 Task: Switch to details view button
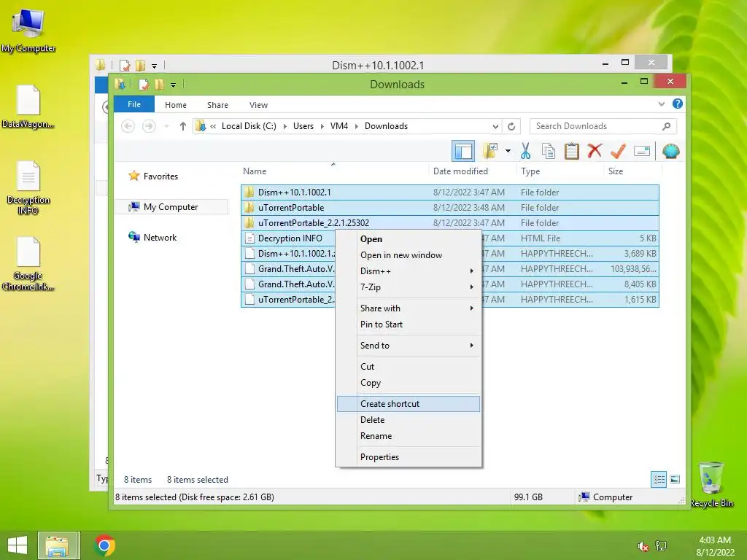659,480
